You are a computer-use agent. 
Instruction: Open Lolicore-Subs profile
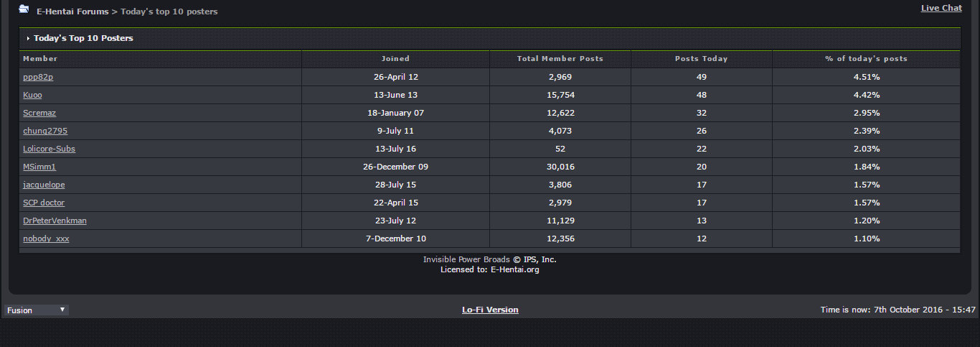pos(49,149)
